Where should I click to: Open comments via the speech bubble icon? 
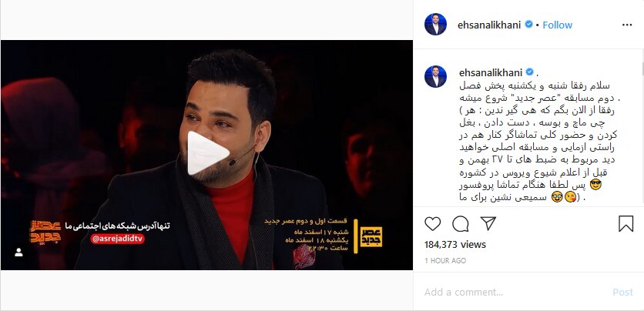[x=461, y=224]
